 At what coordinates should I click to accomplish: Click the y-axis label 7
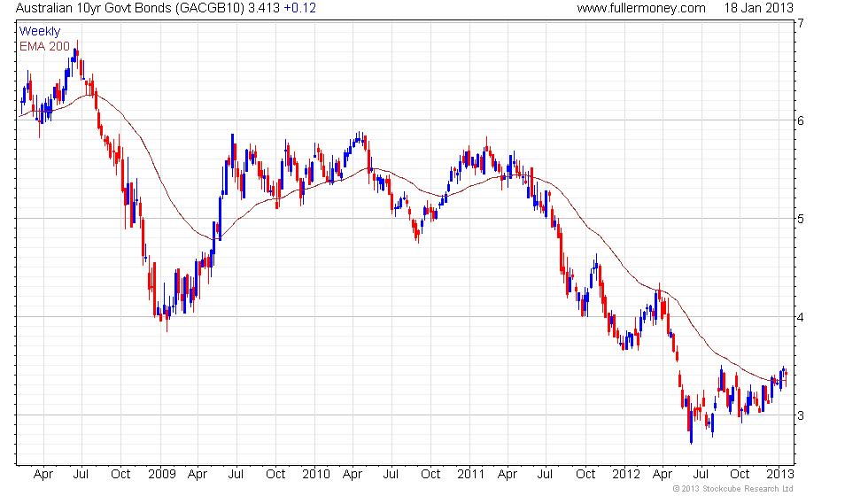coord(801,23)
